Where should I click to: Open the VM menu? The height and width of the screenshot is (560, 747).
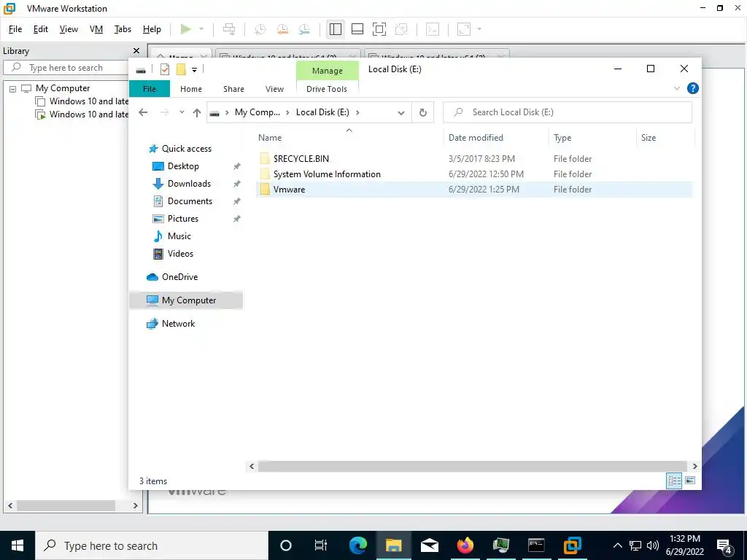click(96, 29)
